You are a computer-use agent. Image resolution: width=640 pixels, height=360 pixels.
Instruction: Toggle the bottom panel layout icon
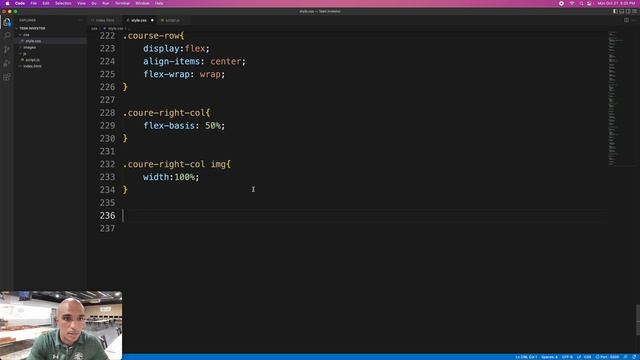[622, 11]
